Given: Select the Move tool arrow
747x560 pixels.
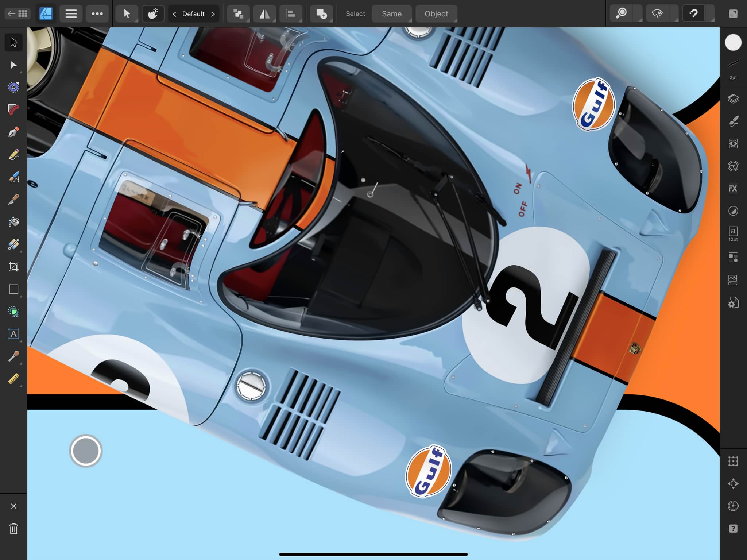Looking at the screenshot, I should 13,42.
